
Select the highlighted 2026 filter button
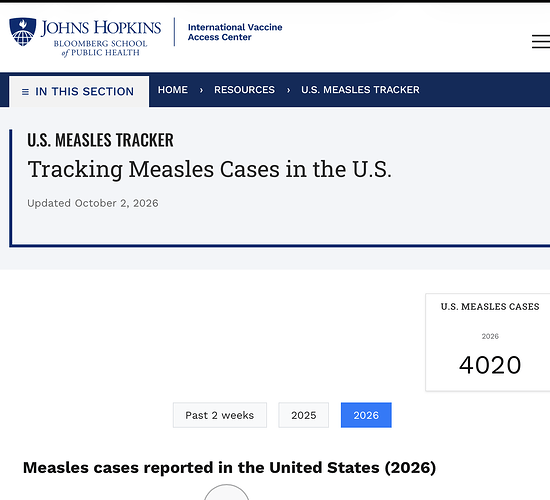(366, 415)
